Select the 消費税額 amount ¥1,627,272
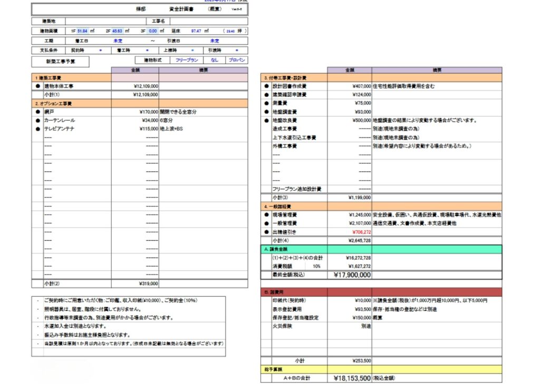 point(360,267)
